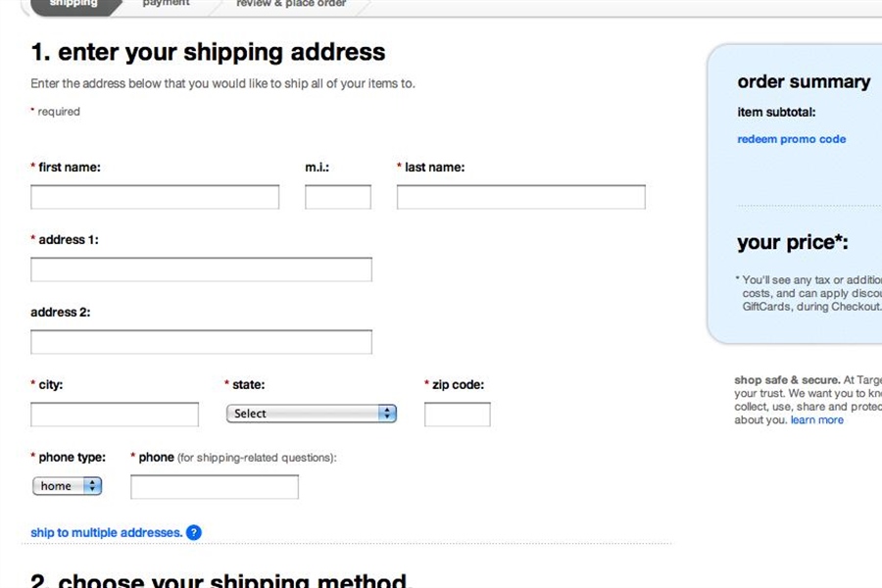Focus the zip code field
Viewport: 882px width, 588px height.
pos(457,415)
